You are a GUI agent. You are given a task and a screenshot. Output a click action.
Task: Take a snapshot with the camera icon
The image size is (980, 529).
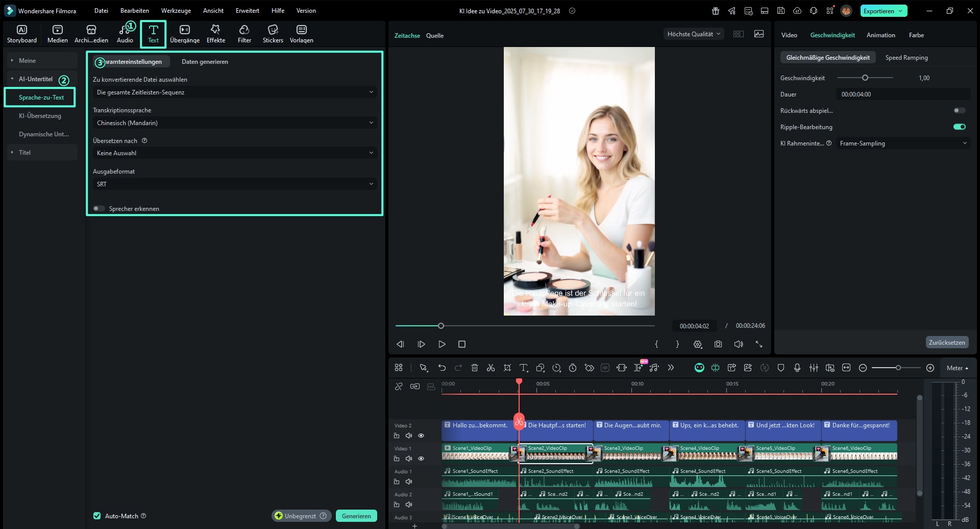[x=718, y=344]
